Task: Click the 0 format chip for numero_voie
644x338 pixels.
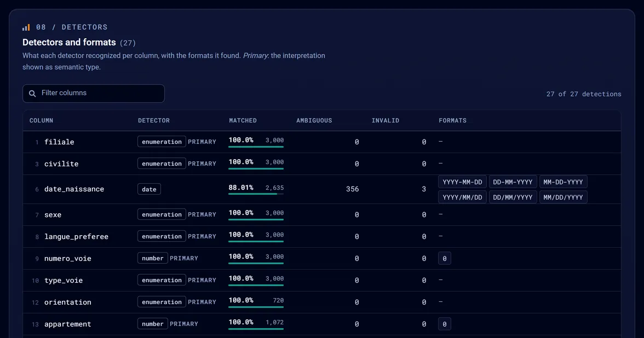Action: click(445, 258)
